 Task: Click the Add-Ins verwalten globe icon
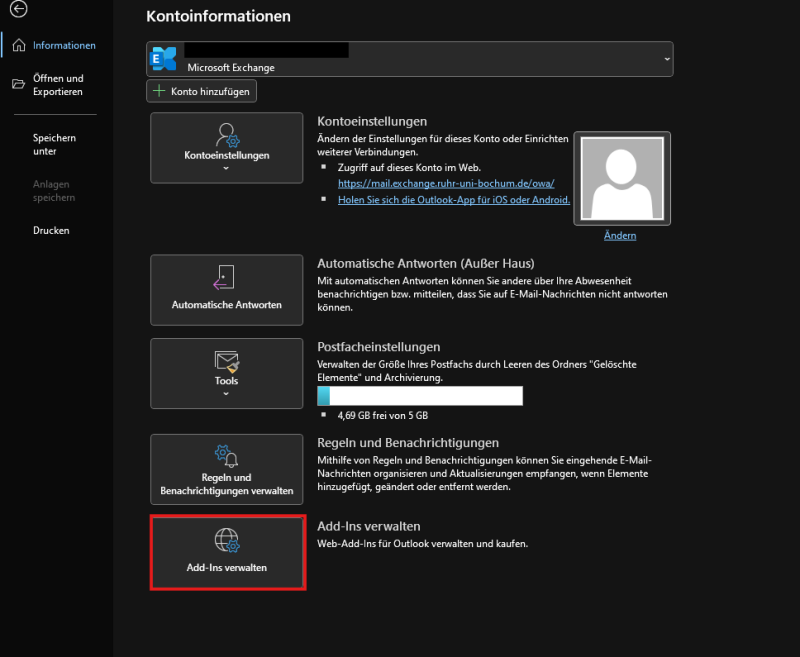227,541
